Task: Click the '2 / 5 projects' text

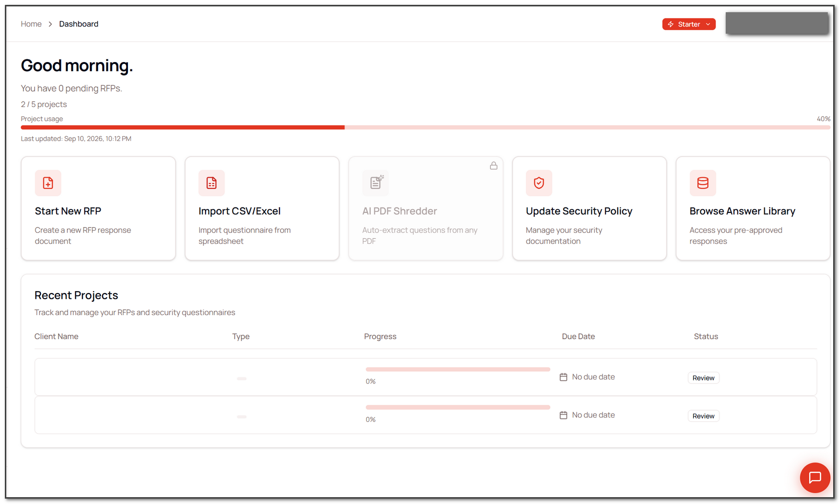Action: pos(44,105)
